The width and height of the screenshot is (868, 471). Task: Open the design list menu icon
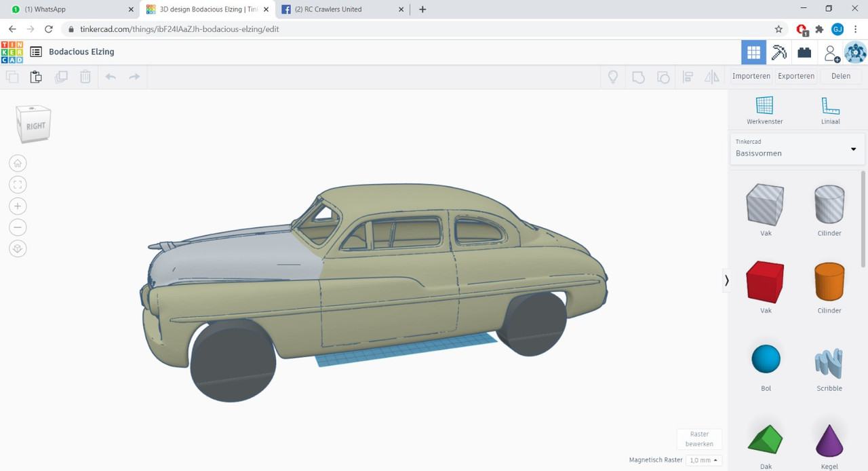36,52
